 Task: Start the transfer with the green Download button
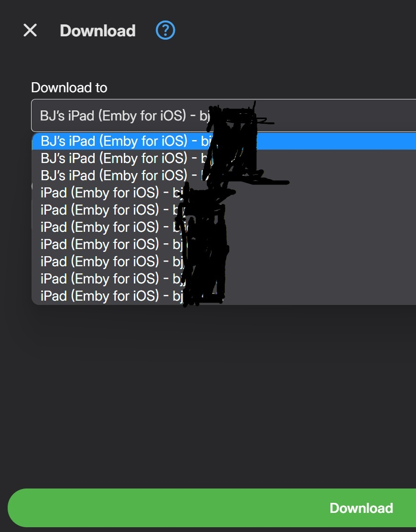click(212, 508)
